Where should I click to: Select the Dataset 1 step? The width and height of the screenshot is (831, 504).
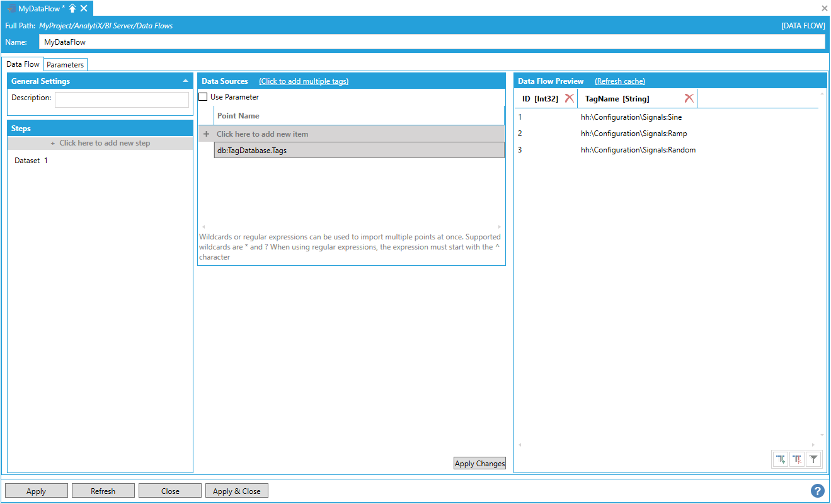(31, 161)
